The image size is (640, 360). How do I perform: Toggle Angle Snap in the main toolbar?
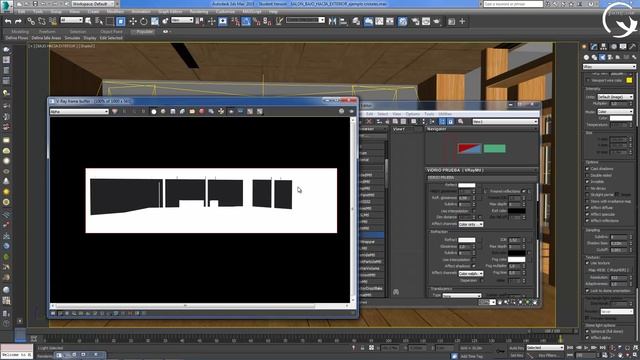(x=246, y=21)
